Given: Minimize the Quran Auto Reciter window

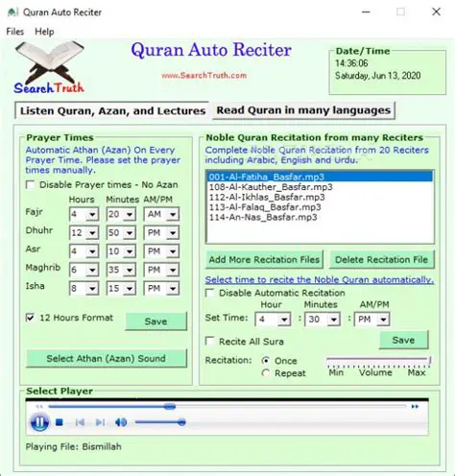Looking at the screenshot, I should click(x=366, y=12).
